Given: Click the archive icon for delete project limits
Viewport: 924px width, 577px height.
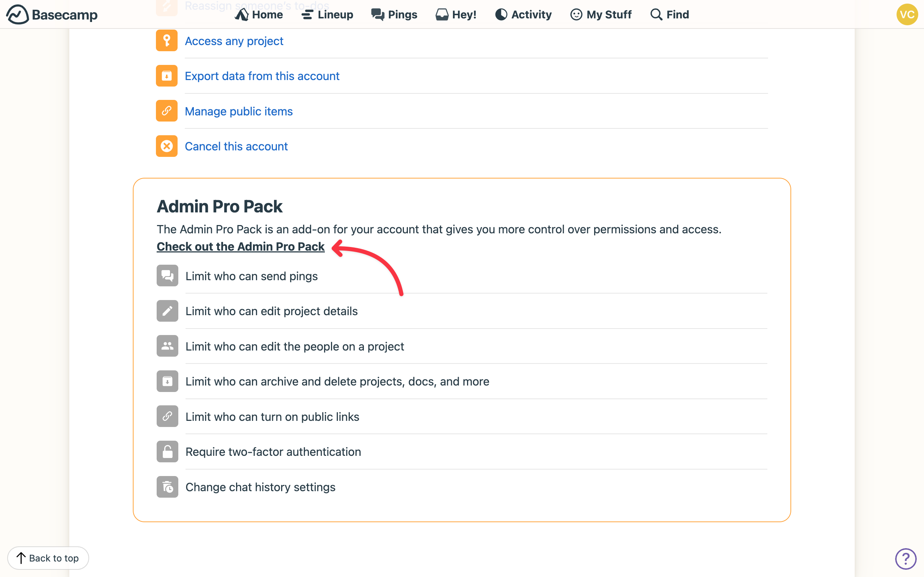Looking at the screenshot, I should pos(167,381).
